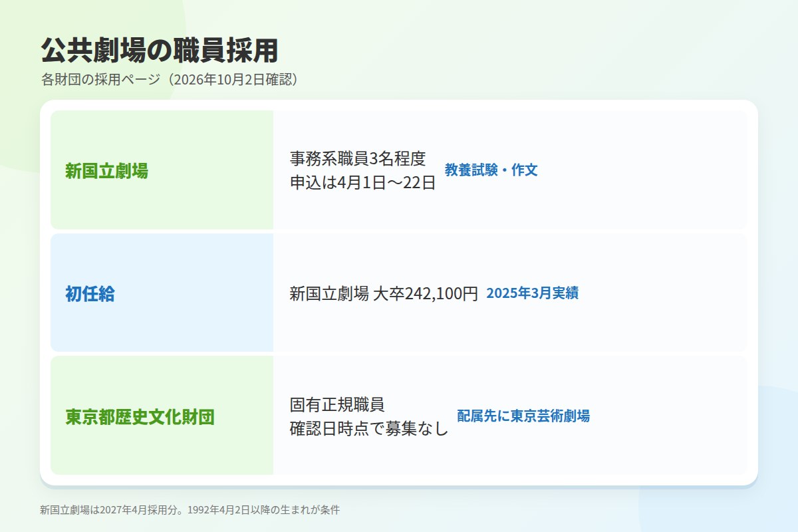Viewport: 798px width, 532px height.
Task: Select the 東京都歴史文化財団 row label
Action: (140, 417)
